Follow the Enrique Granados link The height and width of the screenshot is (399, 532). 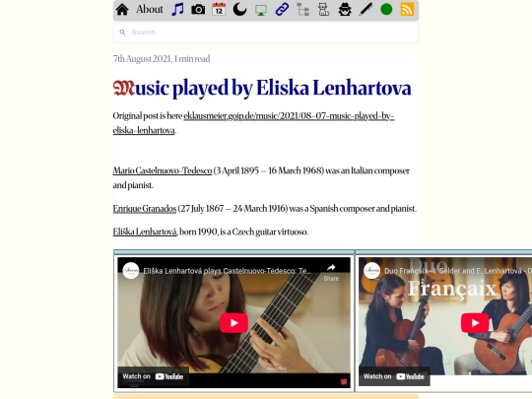(145, 208)
